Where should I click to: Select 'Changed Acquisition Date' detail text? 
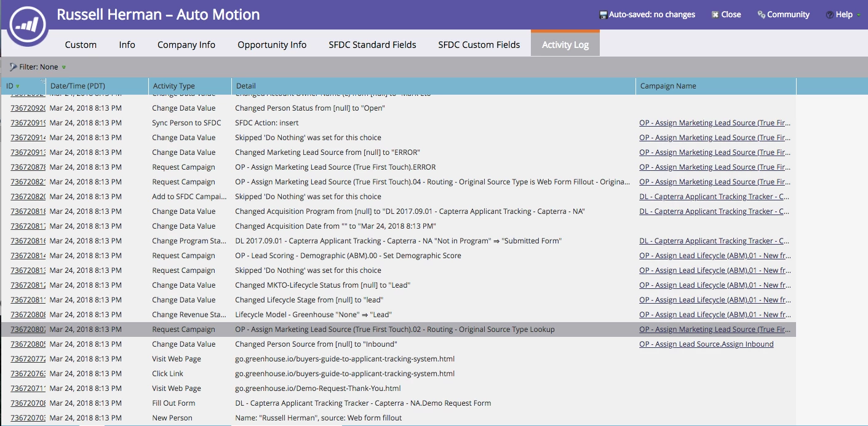(335, 226)
